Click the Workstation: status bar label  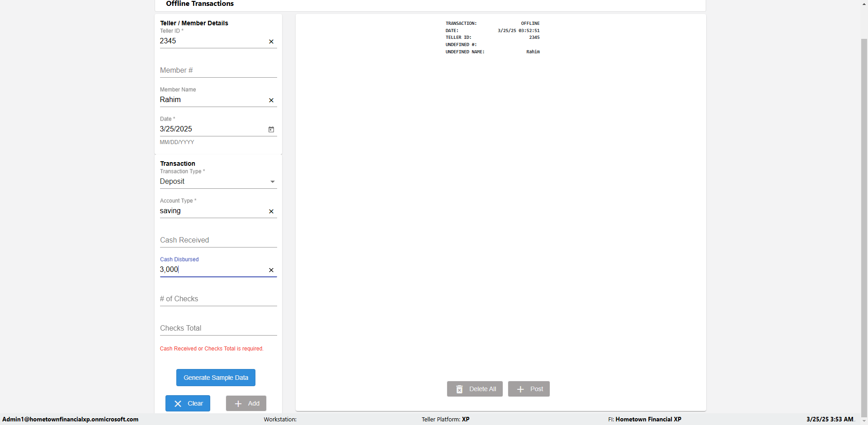pos(280,419)
